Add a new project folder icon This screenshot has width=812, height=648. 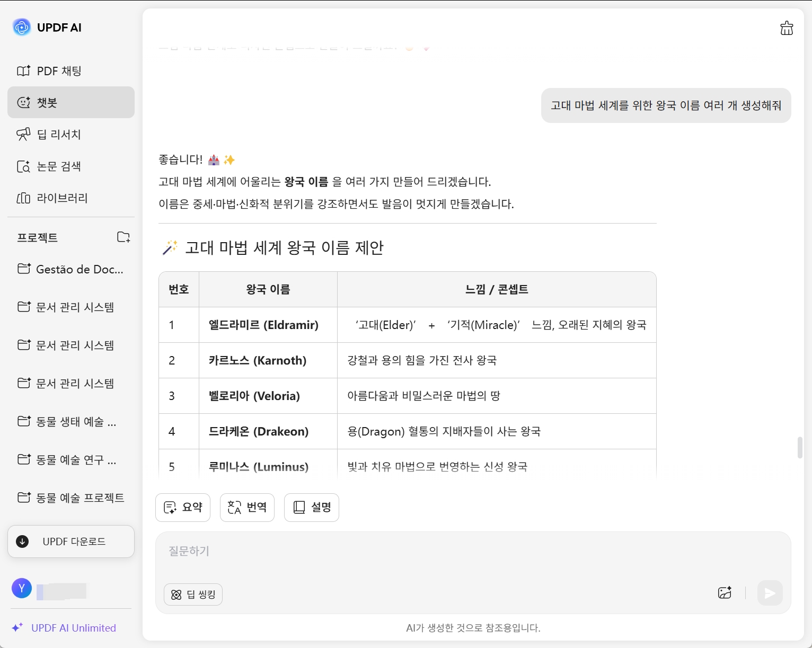click(123, 237)
